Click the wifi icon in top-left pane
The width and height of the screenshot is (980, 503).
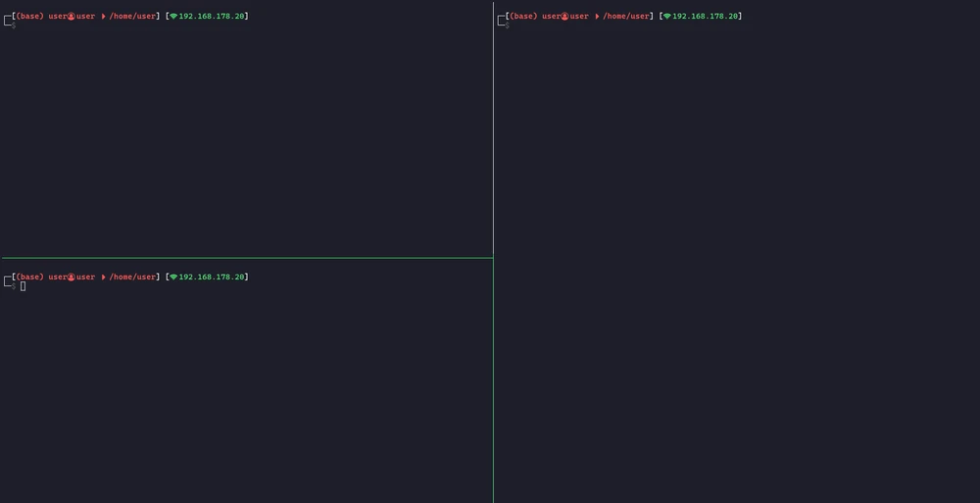(173, 17)
